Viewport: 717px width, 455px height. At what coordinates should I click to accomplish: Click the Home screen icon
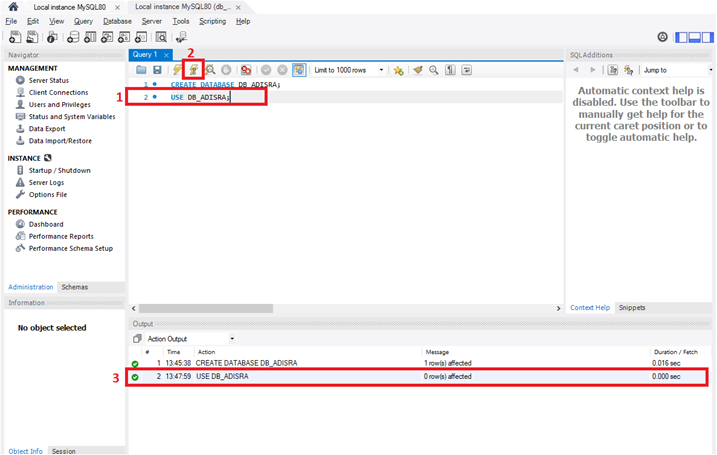point(13,6)
